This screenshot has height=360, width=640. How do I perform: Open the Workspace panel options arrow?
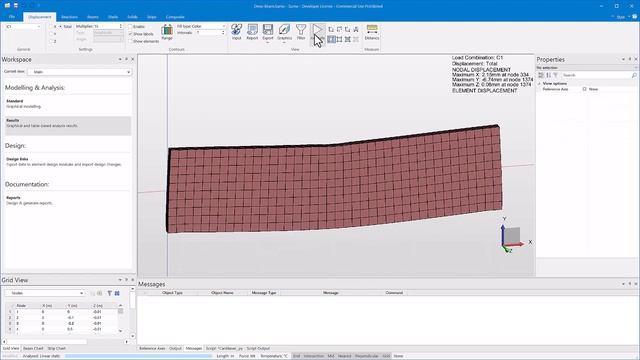[120, 59]
